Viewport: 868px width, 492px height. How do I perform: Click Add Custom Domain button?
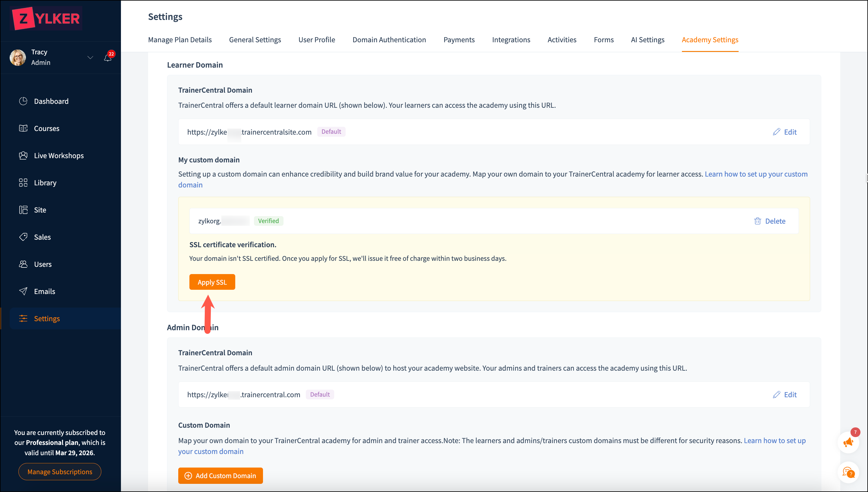[x=220, y=475]
